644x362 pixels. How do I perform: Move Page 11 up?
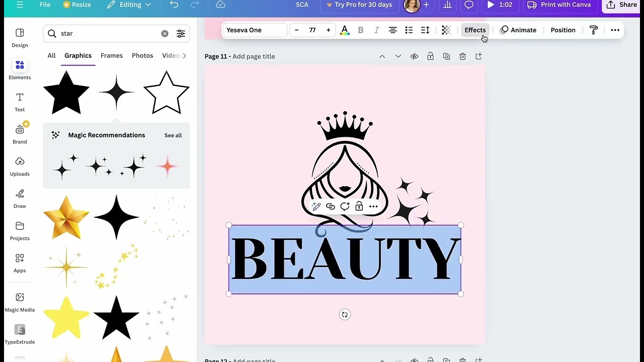382,56
